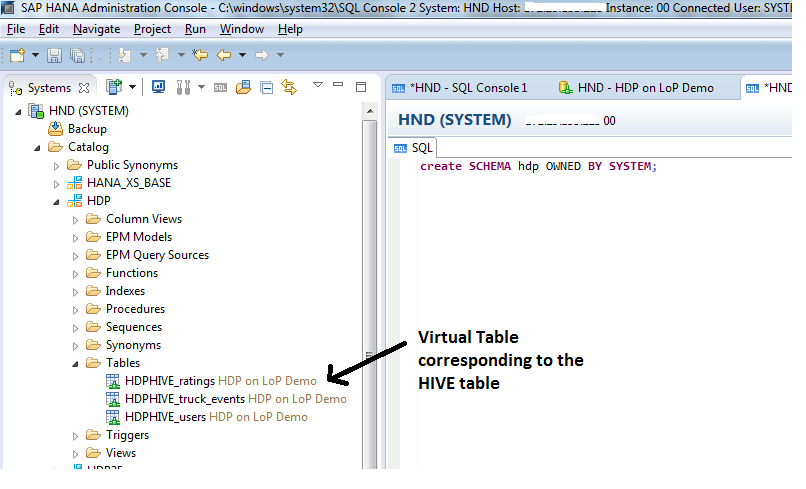
Task: Expand the Column Views folder
Action: [75, 219]
